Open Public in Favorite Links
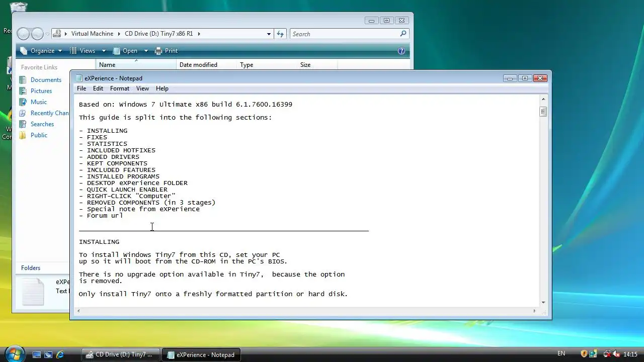This screenshot has width=644, height=362. [39, 135]
